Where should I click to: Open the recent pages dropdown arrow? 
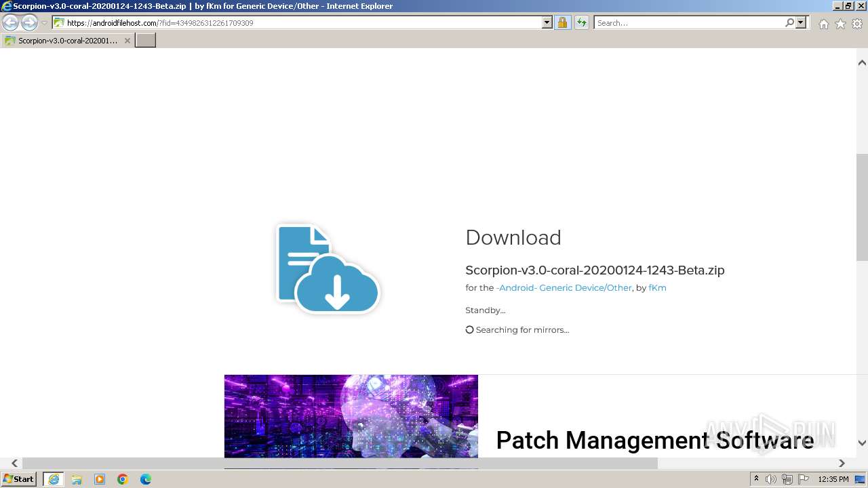[x=45, y=23]
